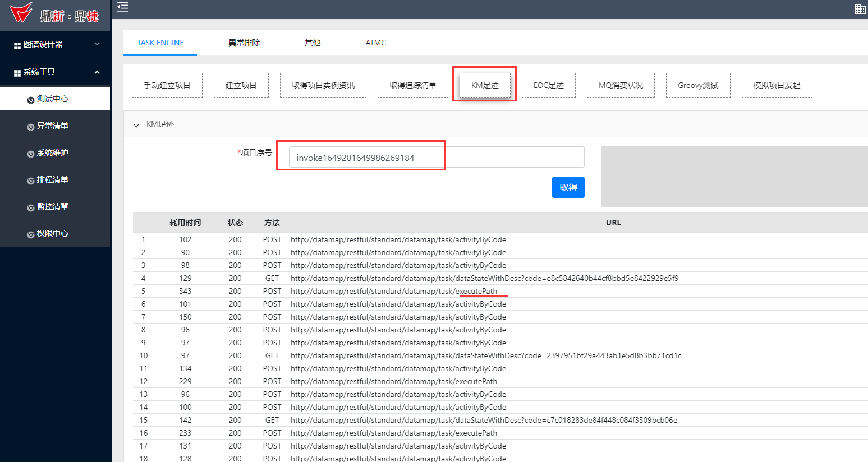Focus the 项目序号 input field
Image resolution: width=868 pixels, height=462 pixels.
coord(437,157)
